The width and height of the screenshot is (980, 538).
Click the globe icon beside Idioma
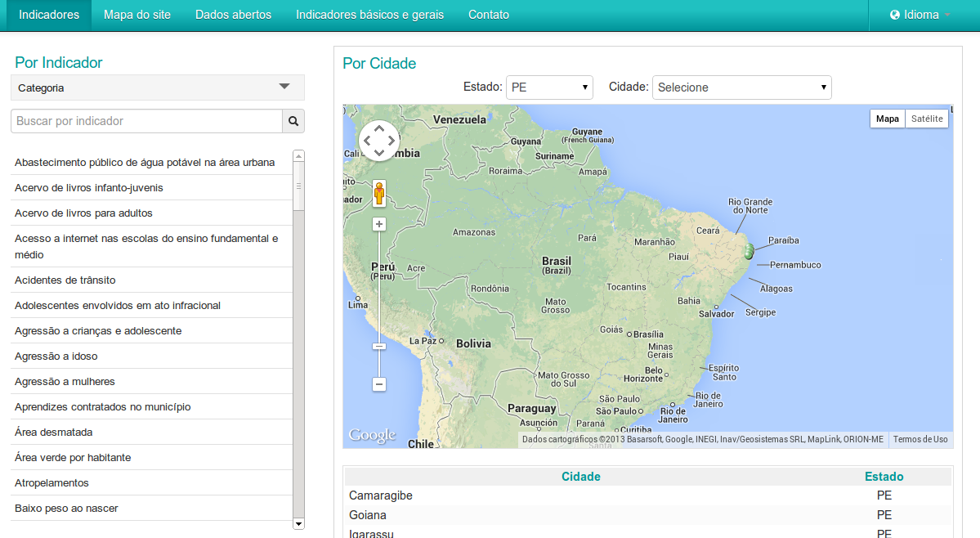click(x=894, y=15)
